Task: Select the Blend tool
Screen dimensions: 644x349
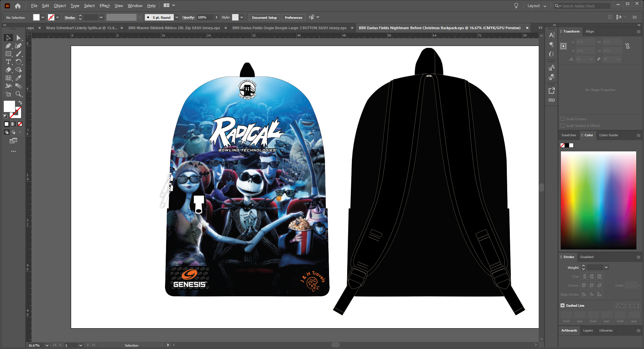Action: tap(19, 86)
